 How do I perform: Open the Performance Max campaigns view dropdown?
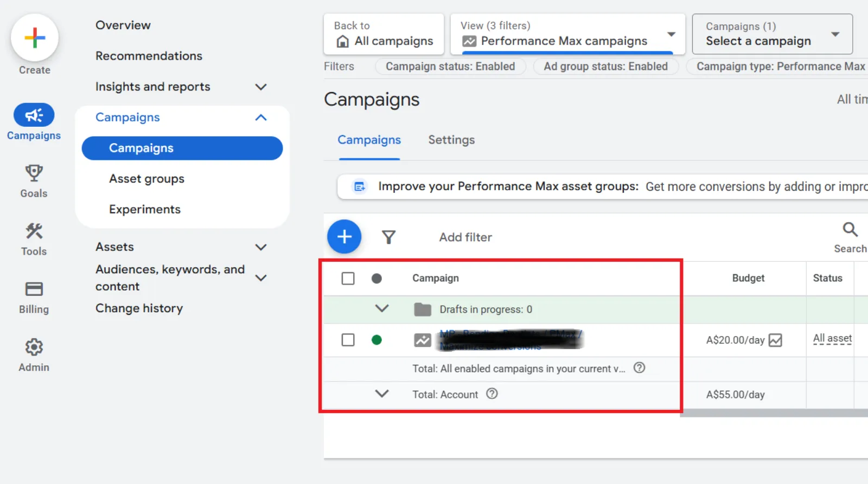[568, 34]
